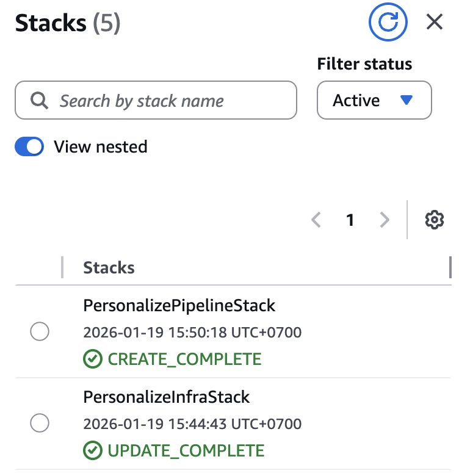Select the PersonalizeInfraStack radio button

[40, 423]
